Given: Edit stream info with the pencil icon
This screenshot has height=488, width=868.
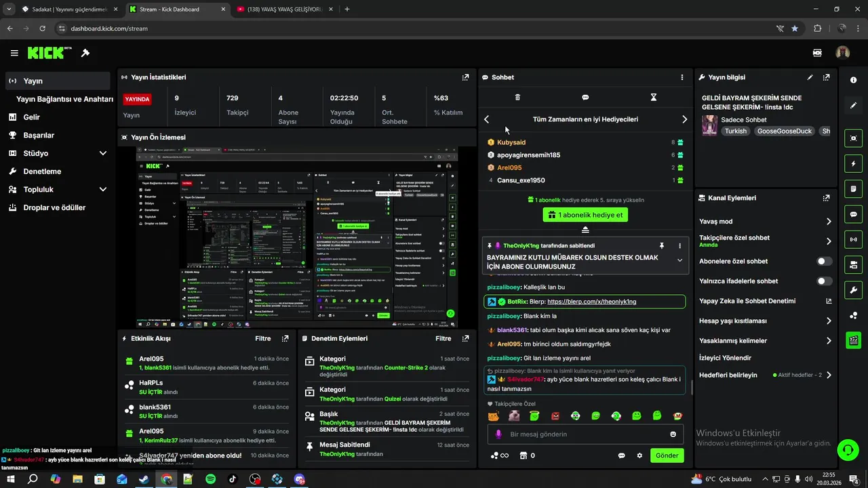Looking at the screenshot, I should [810, 77].
